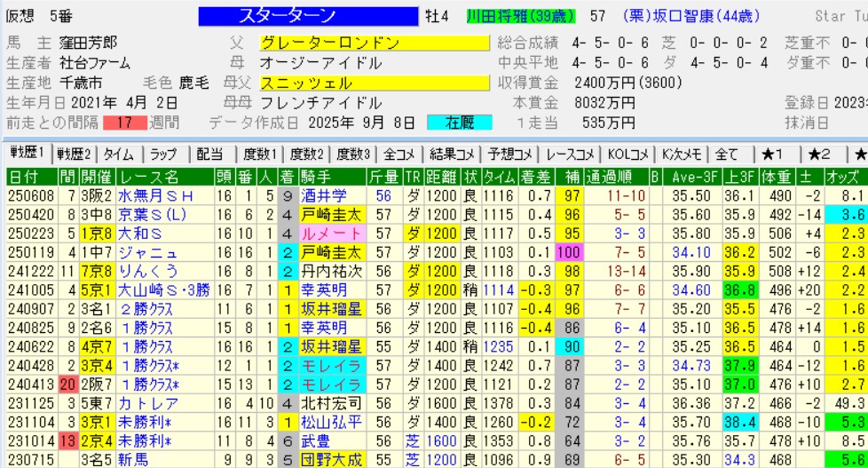
Task: Open the KOLコメ tab
Action: click(629, 154)
